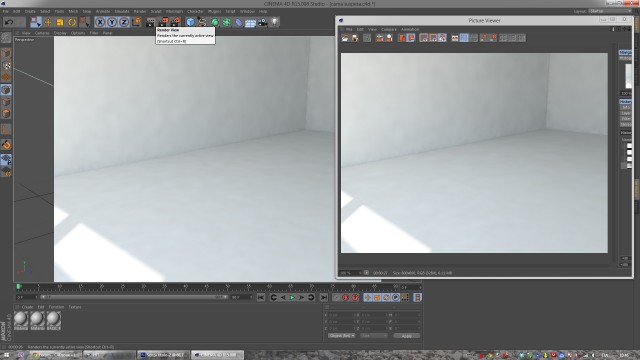The height and width of the screenshot is (360, 640).
Task: Enable Points mode in sidebar
Action: [6, 90]
